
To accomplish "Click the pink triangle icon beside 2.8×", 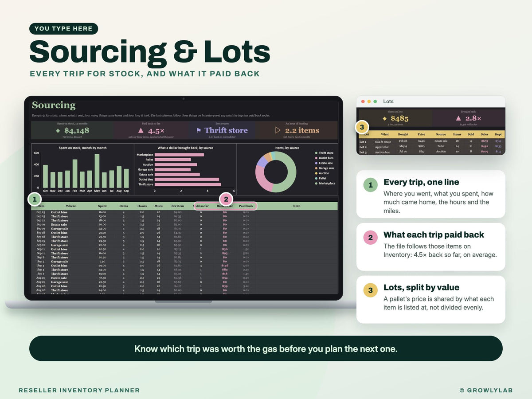I will click(458, 118).
